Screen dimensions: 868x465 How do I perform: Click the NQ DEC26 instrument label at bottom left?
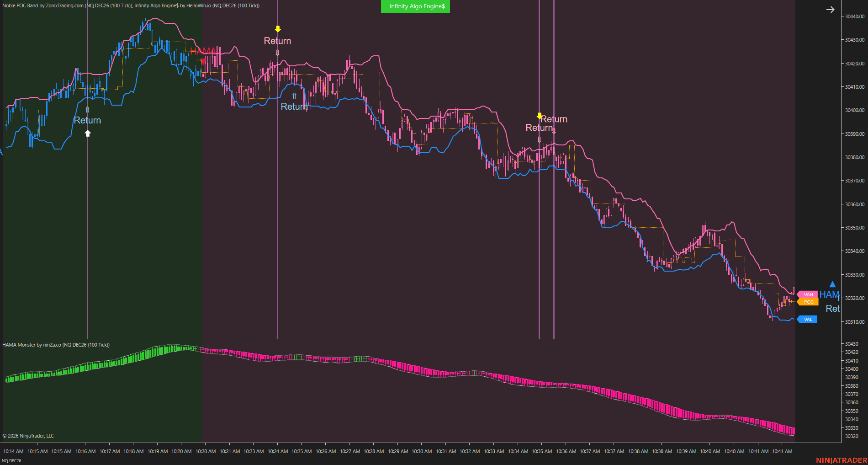[x=11, y=460]
